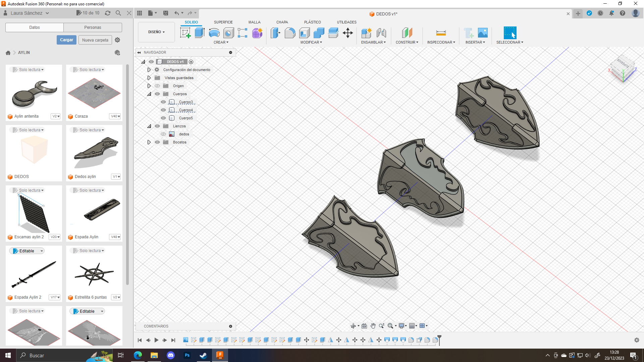The height and width of the screenshot is (362, 644).
Task: Switch to the SUPERFICIE tab
Action: click(223, 22)
